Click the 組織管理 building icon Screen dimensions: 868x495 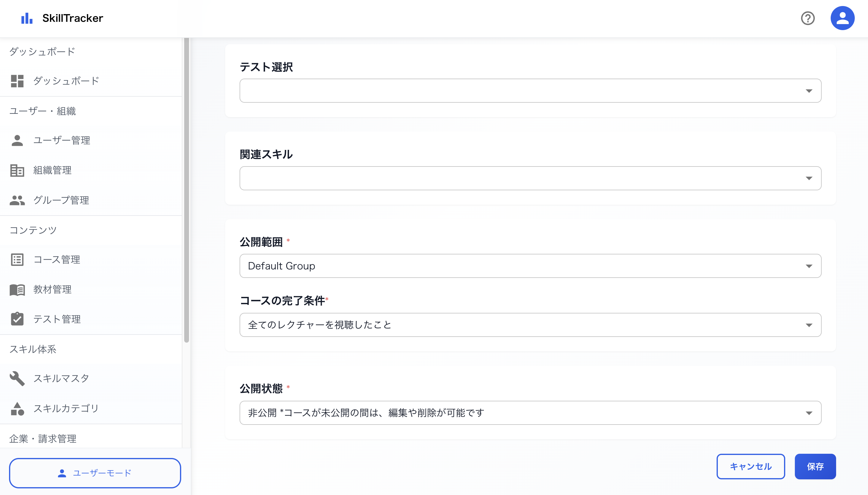tap(17, 170)
